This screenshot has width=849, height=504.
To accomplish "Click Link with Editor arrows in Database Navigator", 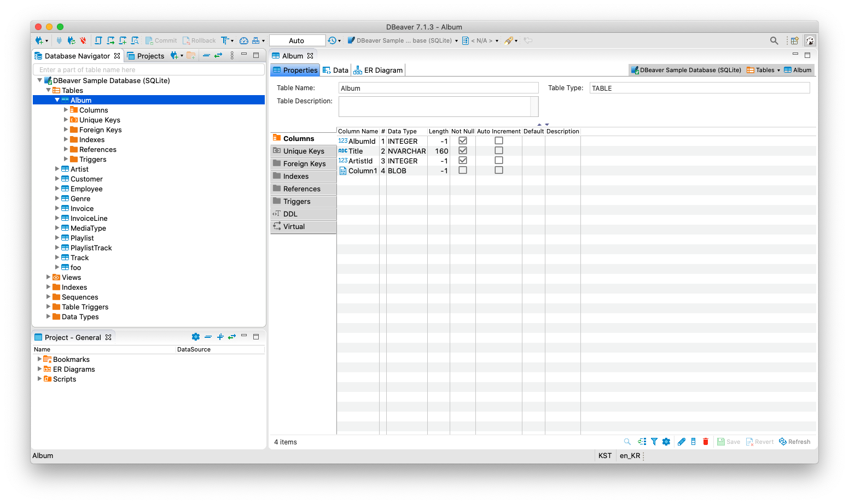I will [x=218, y=55].
